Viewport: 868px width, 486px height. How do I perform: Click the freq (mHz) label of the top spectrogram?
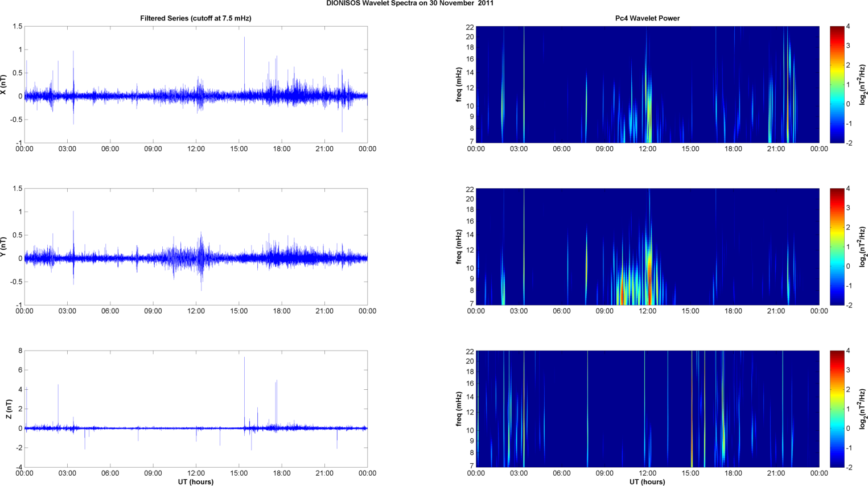(459, 85)
